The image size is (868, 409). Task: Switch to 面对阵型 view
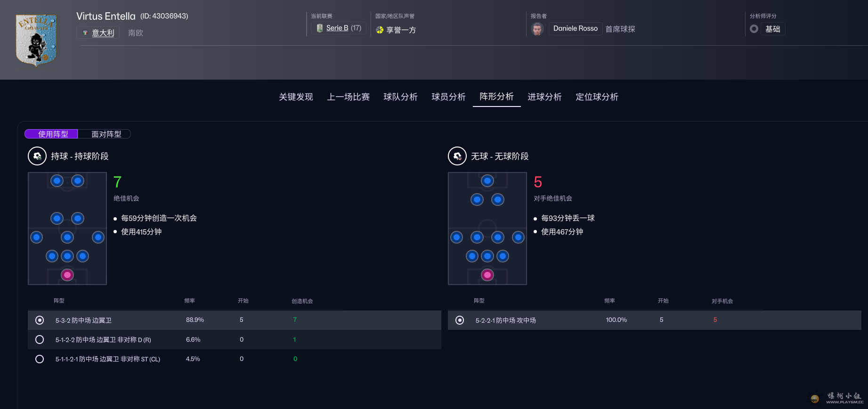click(x=106, y=134)
